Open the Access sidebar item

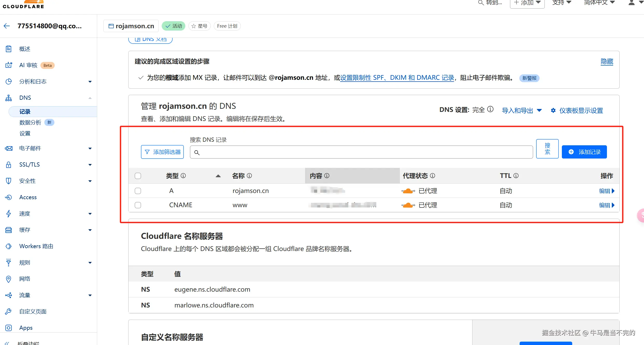point(28,197)
